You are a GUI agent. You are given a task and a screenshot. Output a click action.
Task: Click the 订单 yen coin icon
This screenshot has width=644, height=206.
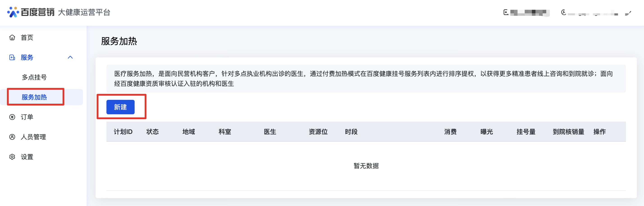point(12,117)
